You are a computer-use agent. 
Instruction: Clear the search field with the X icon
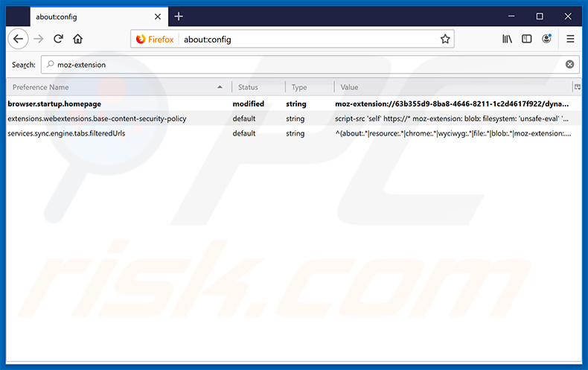(569, 64)
